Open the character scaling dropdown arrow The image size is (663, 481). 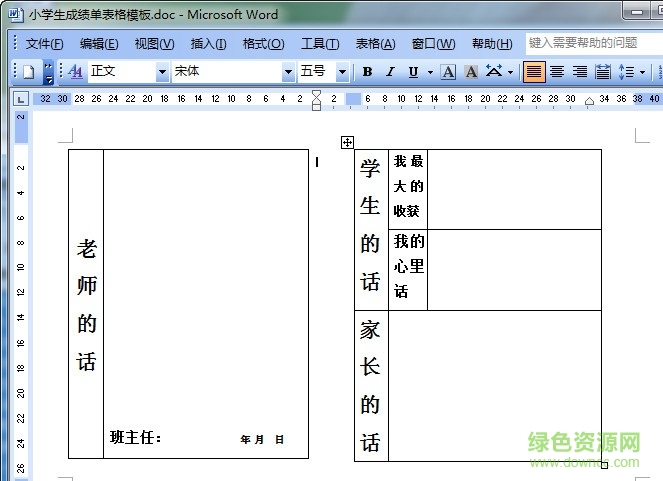[510, 72]
